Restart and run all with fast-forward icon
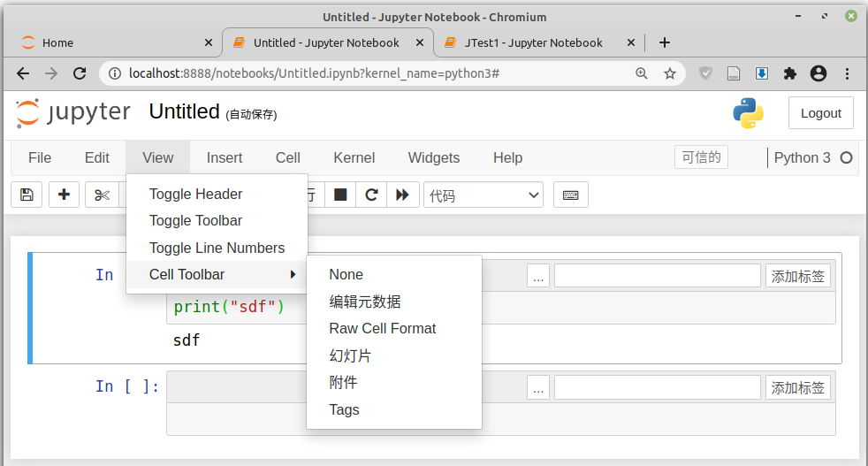Screen dimensions: 868x466 coord(402,195)
